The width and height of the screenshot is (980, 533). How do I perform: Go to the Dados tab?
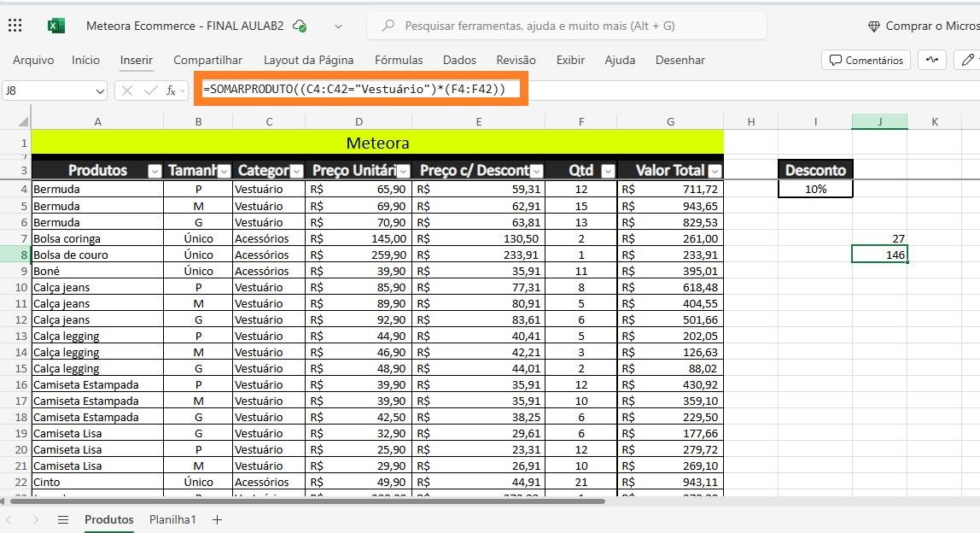coord(459,60)
